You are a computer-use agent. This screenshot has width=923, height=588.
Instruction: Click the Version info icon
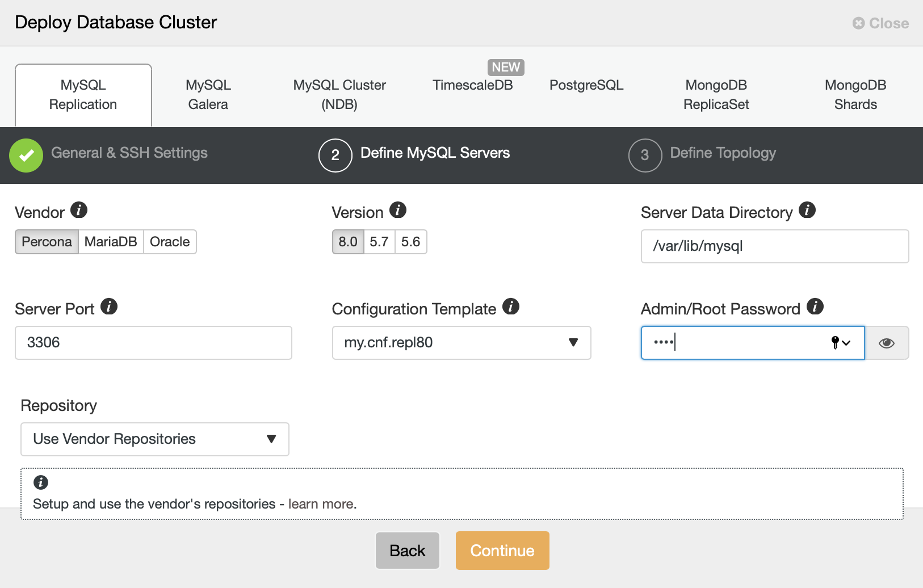pyautogui.click(x=398, y=210)
